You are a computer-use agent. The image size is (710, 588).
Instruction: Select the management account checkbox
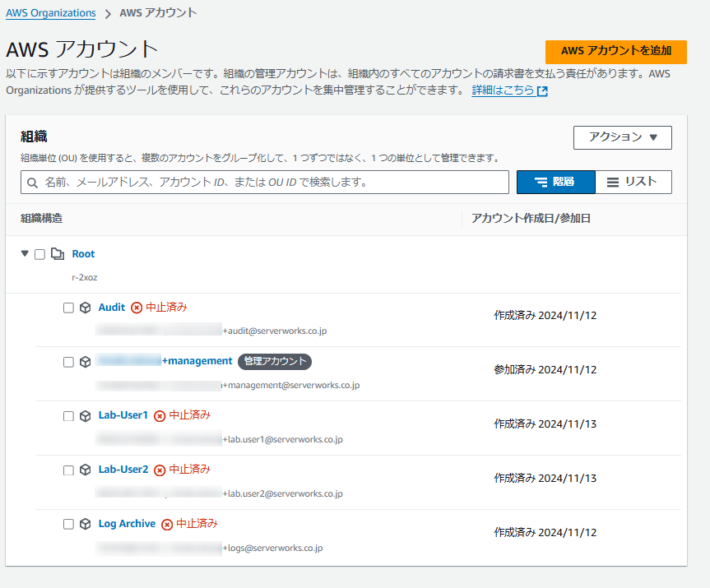tap(68, 362)
